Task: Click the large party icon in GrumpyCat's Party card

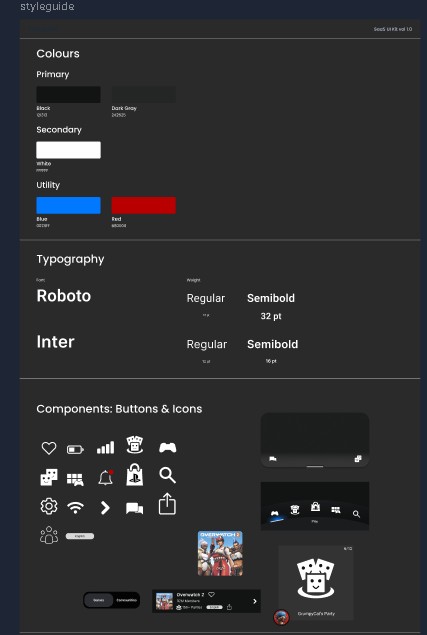Action: pyautogui.click(x=316, y=578)
